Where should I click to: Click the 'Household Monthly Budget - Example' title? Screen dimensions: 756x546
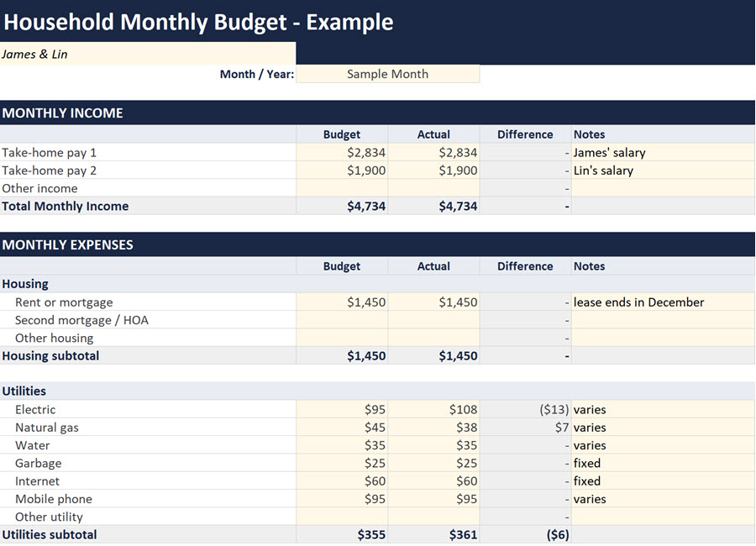(198, 22)
